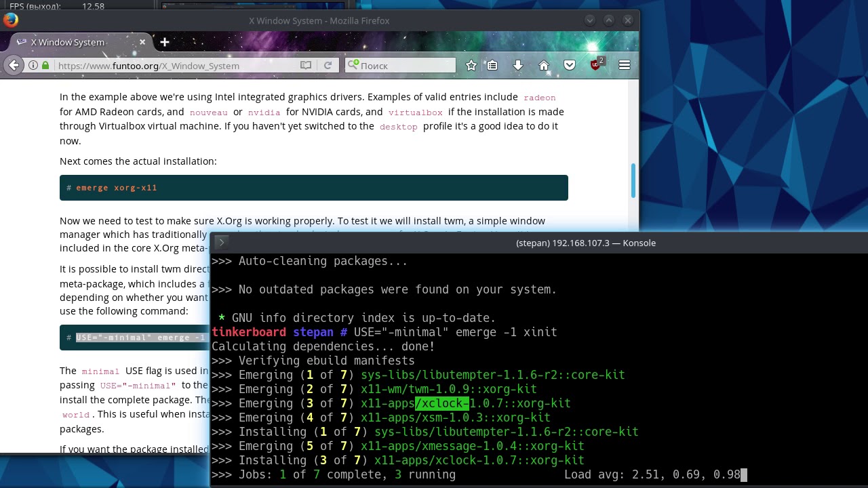
Task: Click the 'Installing (3 of 7)' xclock line
Action: [397, 460]
